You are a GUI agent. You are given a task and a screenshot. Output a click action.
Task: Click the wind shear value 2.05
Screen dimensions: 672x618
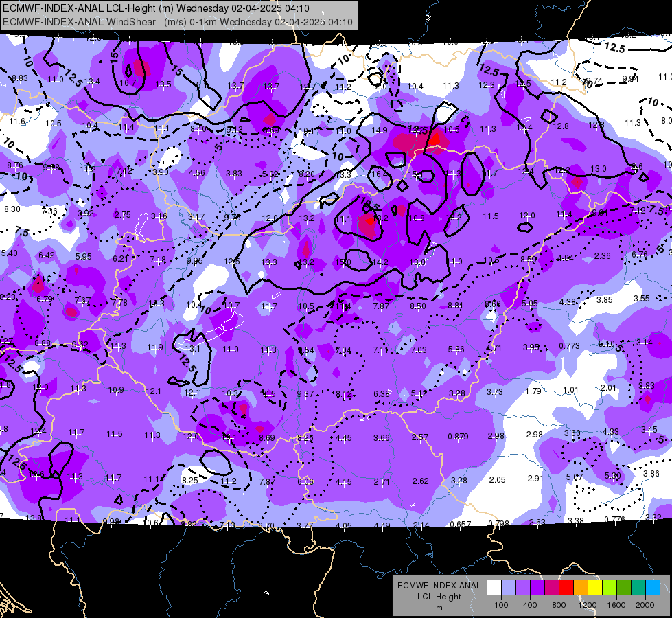click(x=497, y=479)
